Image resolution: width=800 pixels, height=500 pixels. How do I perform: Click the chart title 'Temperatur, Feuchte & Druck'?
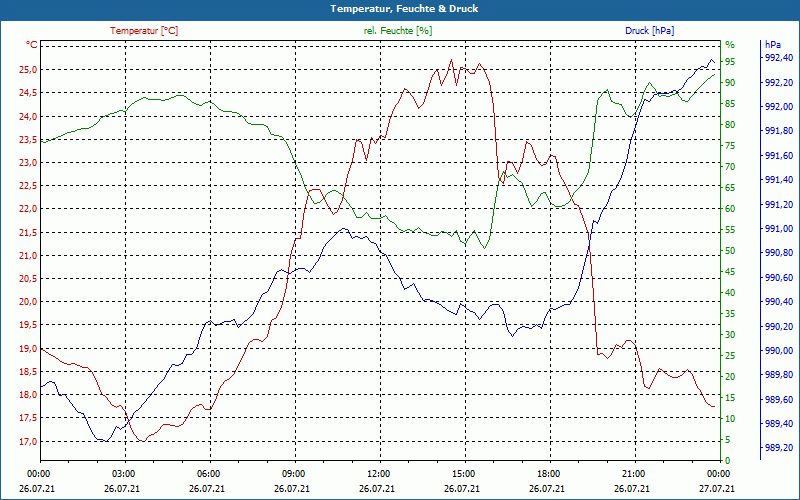coord(404,9)
